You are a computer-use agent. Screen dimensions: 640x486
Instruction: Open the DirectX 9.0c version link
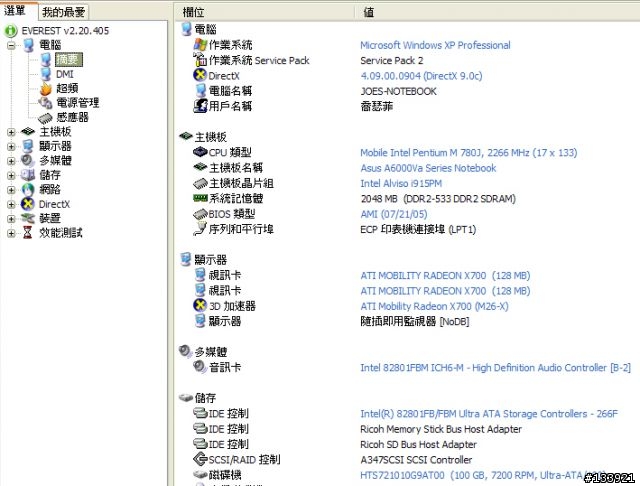click(421, 76)
